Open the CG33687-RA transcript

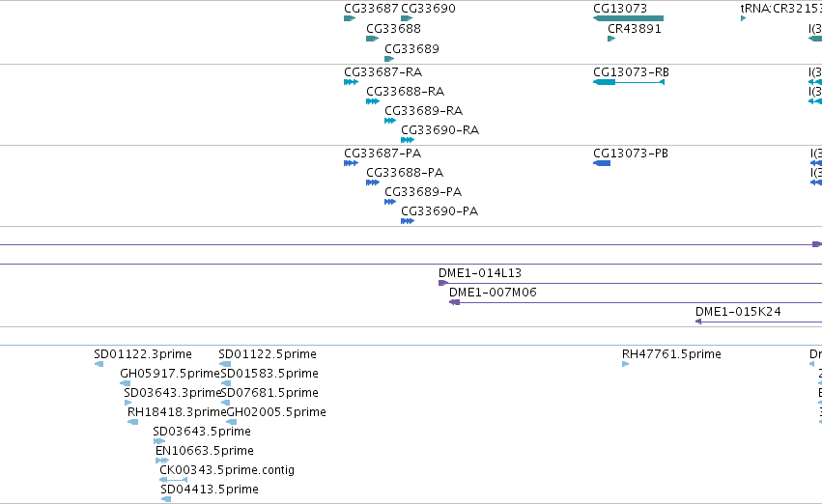click(352, 82)
